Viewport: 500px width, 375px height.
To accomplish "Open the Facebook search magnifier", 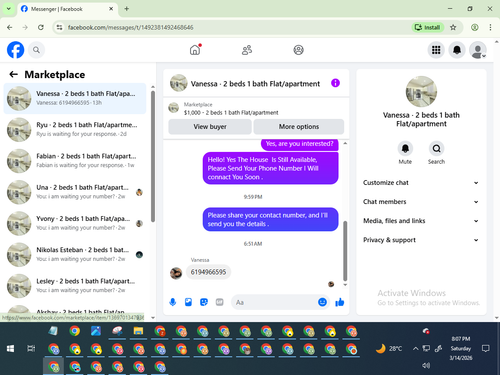I will [36, 50].
